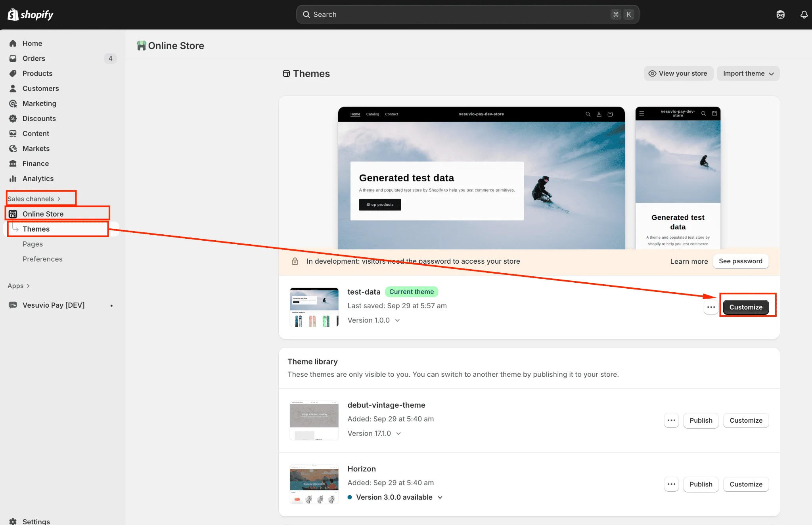Select the Marketing megaphone icon
Screen dimensions: 812x525
(x=13, y=103)
